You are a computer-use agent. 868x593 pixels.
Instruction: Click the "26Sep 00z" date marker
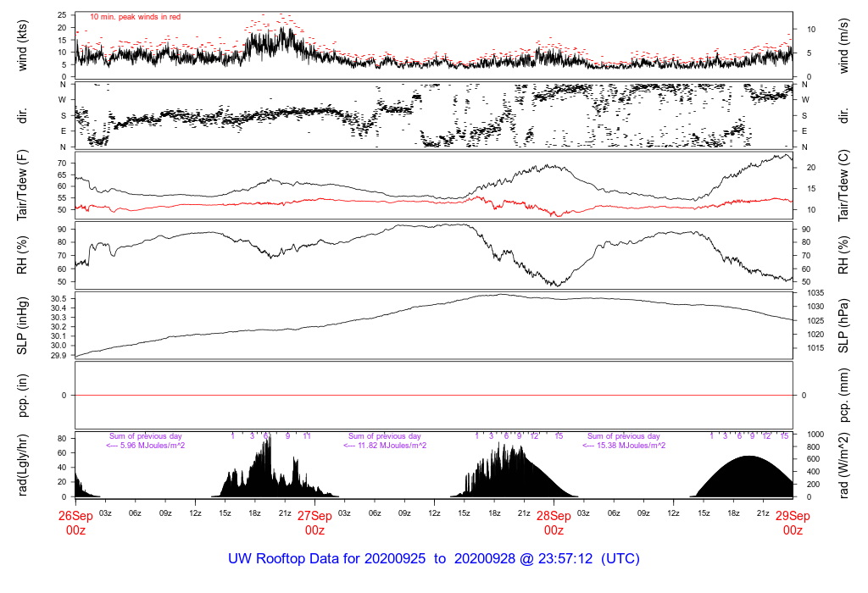[x=75, y=523]
